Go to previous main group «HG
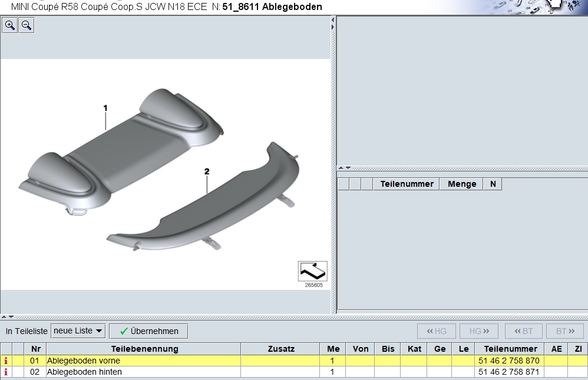The width and height of the screenshot is (588, 380). pos(437,331)
